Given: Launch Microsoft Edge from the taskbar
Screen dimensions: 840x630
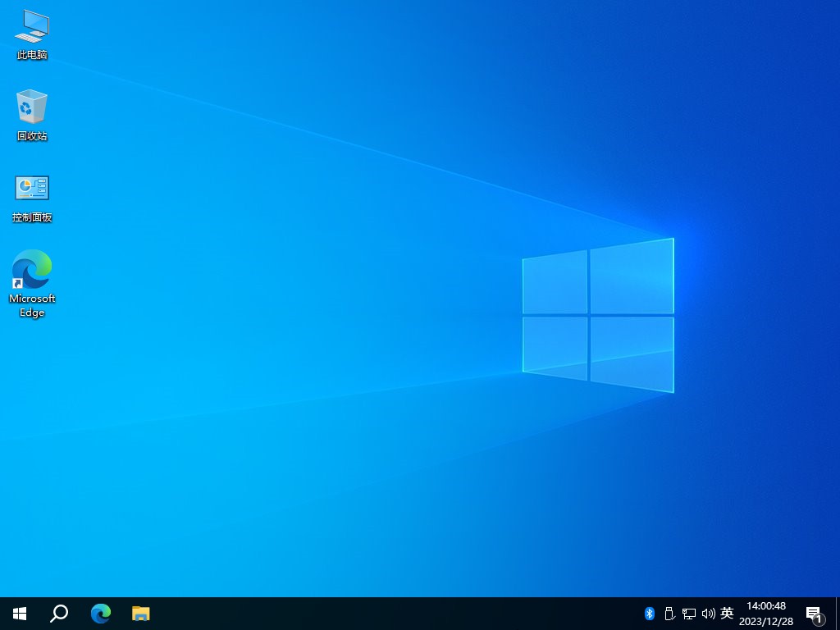Looking at the screenshot, I should click(x=100, y=613).
